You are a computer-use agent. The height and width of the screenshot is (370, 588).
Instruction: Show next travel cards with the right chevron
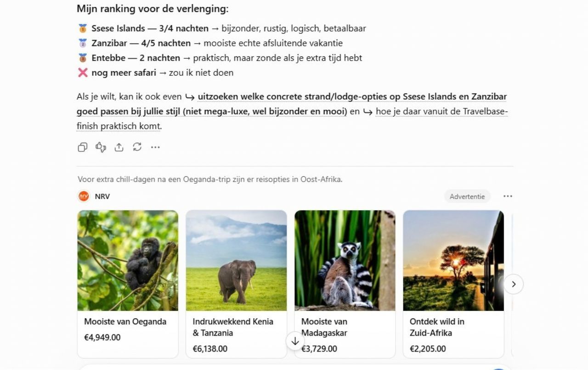click(x=514, y=284)
